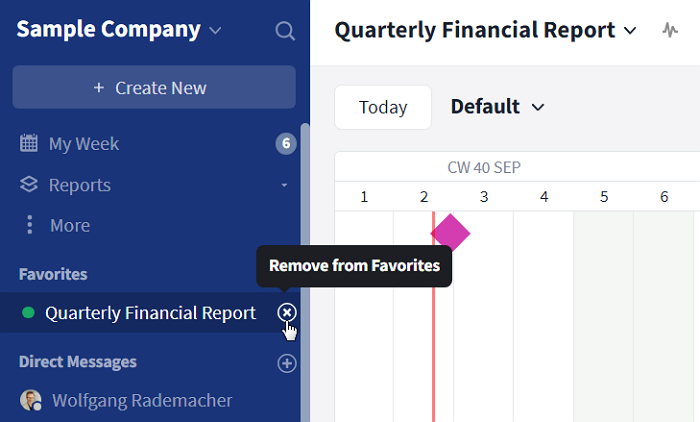
Task: Jump to Today in timeline
Action: pos(383,107)
